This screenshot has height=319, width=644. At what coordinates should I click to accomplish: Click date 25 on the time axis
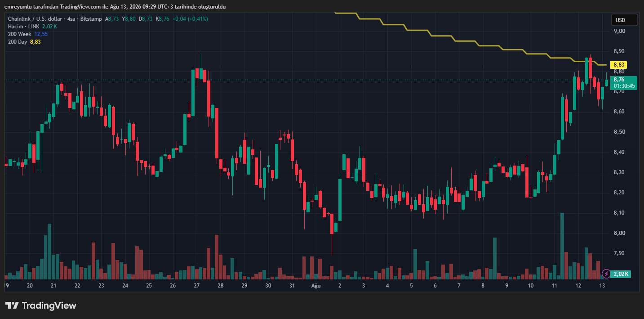pos(149,286)
